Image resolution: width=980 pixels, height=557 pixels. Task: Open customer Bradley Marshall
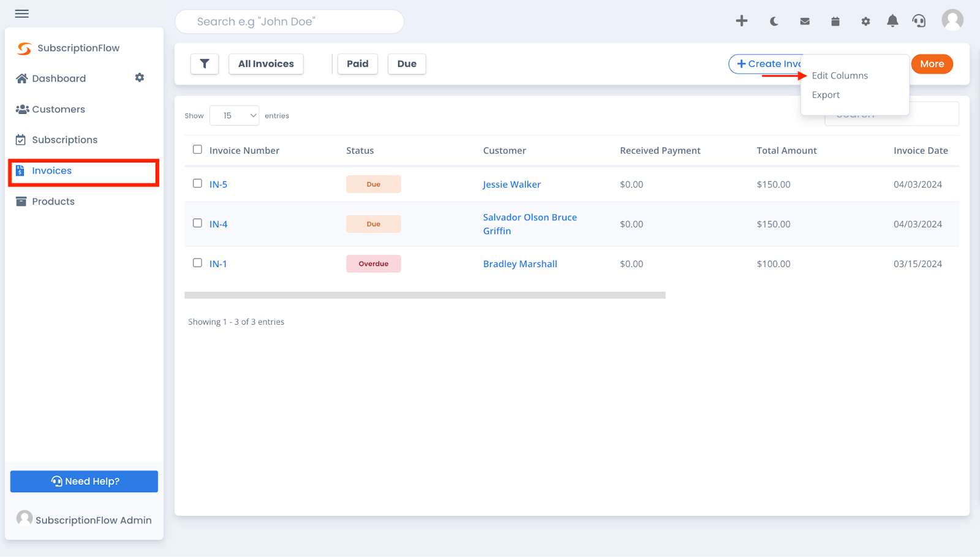[520, 264]
